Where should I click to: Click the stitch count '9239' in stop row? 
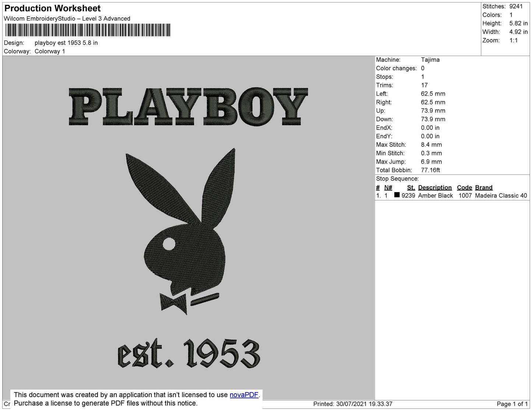click(x=408, y=195)
